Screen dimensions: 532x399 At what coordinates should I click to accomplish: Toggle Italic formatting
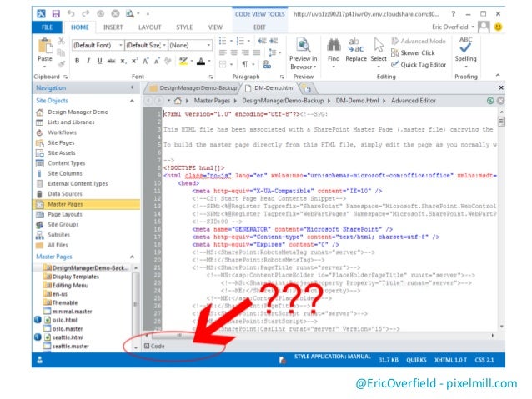(x=88, y=61)
